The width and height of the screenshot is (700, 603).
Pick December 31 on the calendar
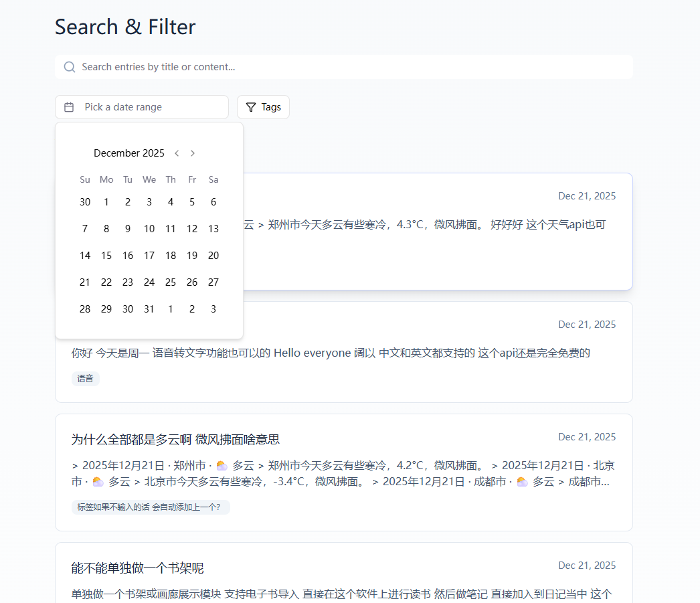[149, 309]
